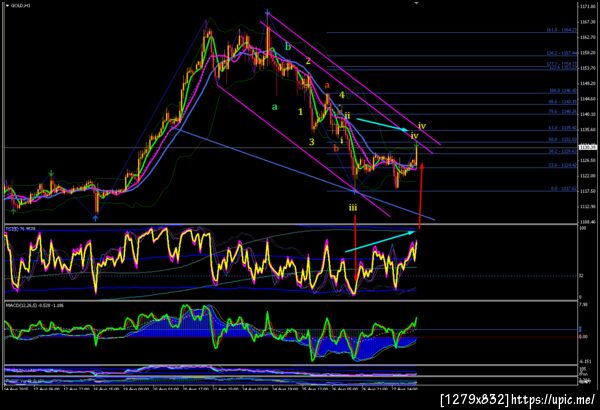This screenshot has height=410, width=600.
Task: Select the 1171.80 price axis label
Action: tap(588, 7)
